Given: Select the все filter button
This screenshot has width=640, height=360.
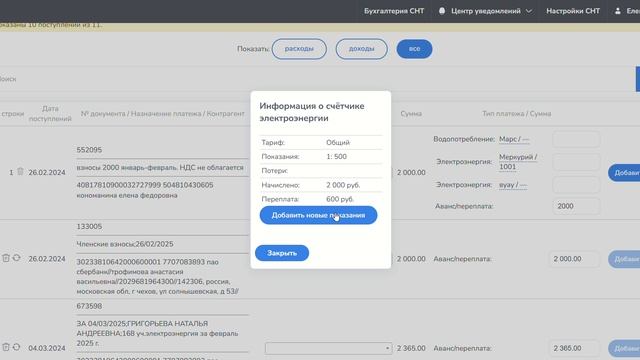Looking at the screenshot, I should (414, 49).
